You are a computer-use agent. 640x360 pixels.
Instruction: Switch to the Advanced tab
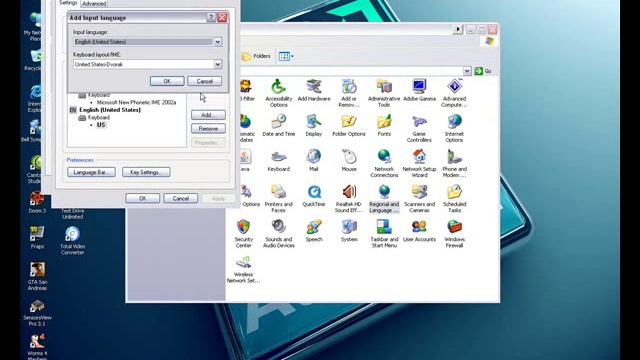[94, 4]
